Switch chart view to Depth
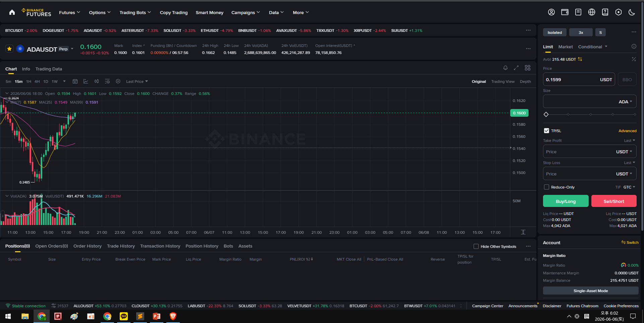This screenshot has width=644, height=323. [x=525, y=81]
